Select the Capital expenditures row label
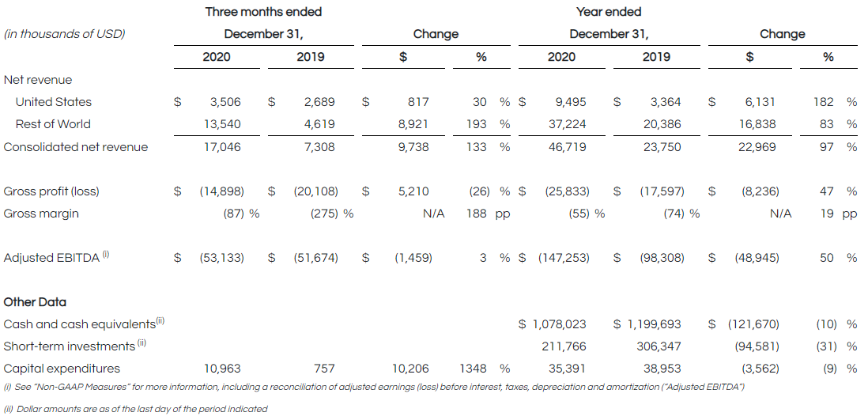Viewport: 868px width, 420px height. [62, 369]
